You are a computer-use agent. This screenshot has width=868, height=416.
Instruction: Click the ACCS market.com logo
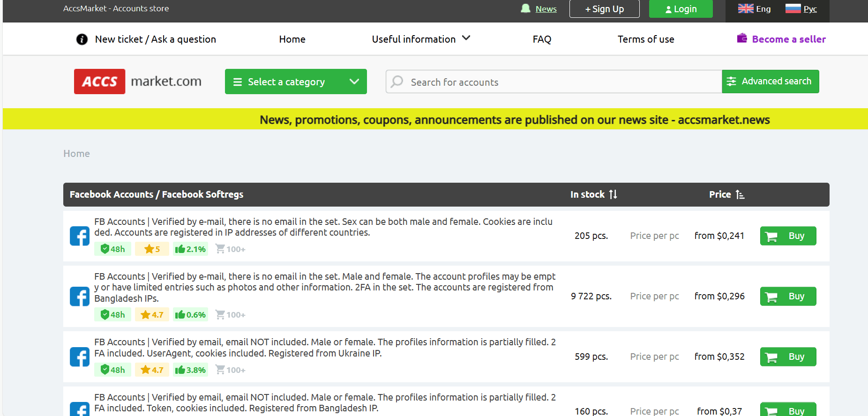point(138,82)
